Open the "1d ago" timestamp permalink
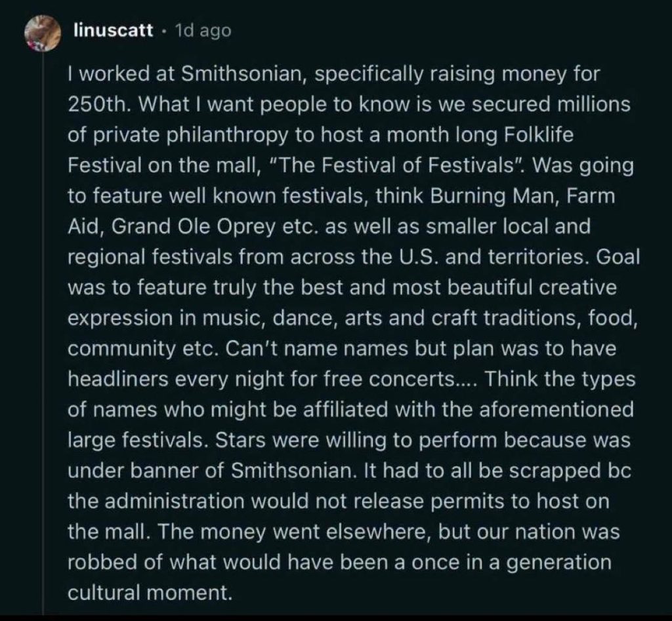672x621 pixels. click(203, 30)
